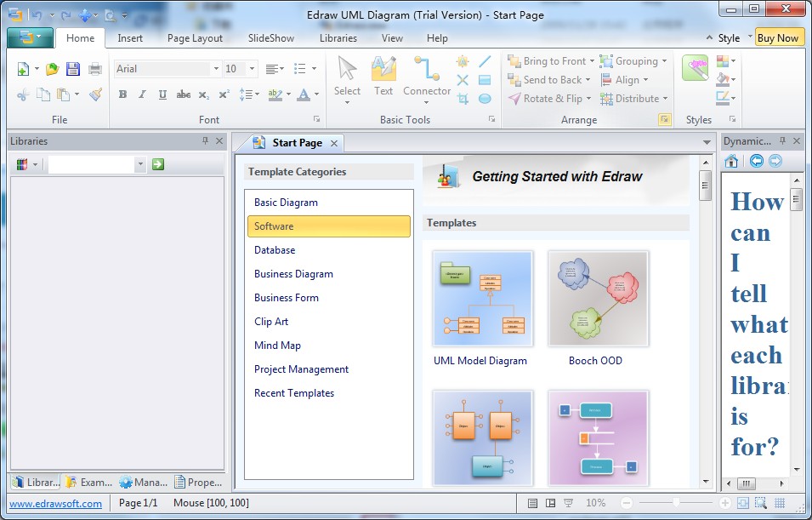This screenshot has height=520, width=812.
Task: Toggle Superscript formatting
Action: (x=224, y=94)
